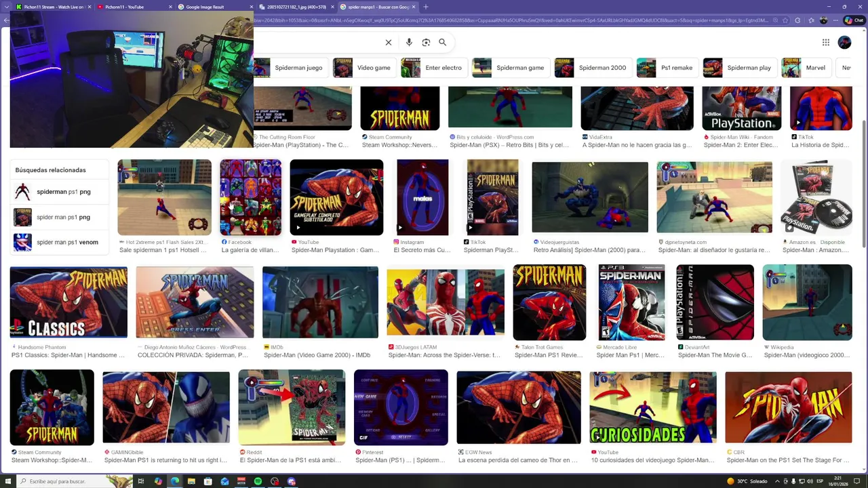Viewport: 868px width, 488px height.
Task: Open the 3DJuegos LATAM Spider-Verse thumbnail
Action: point(446,302)
